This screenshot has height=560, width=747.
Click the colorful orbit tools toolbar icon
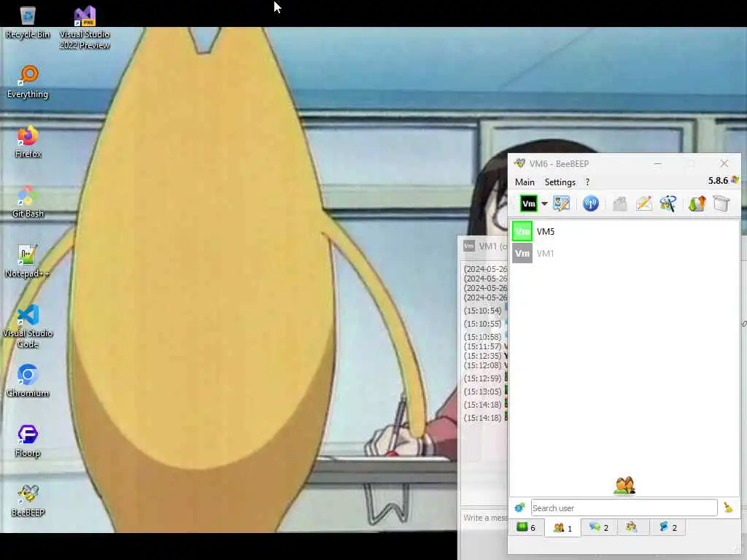point(668,204)
